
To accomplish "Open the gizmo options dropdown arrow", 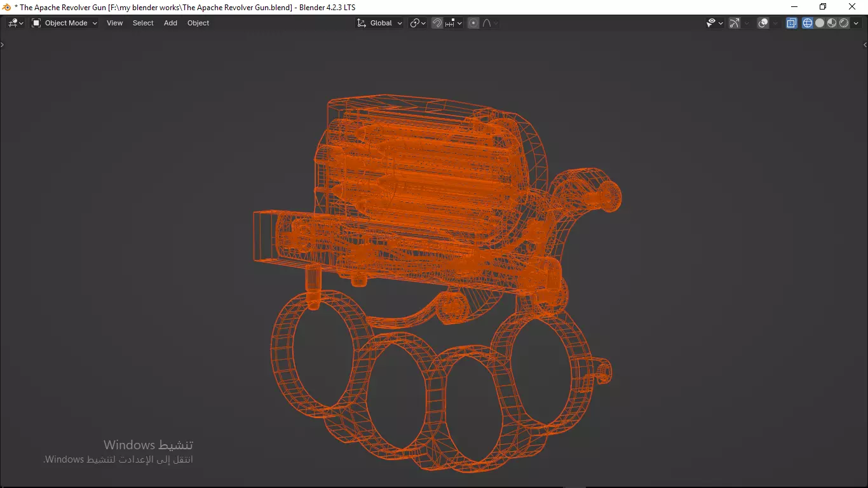I will [x=747, y=23].
